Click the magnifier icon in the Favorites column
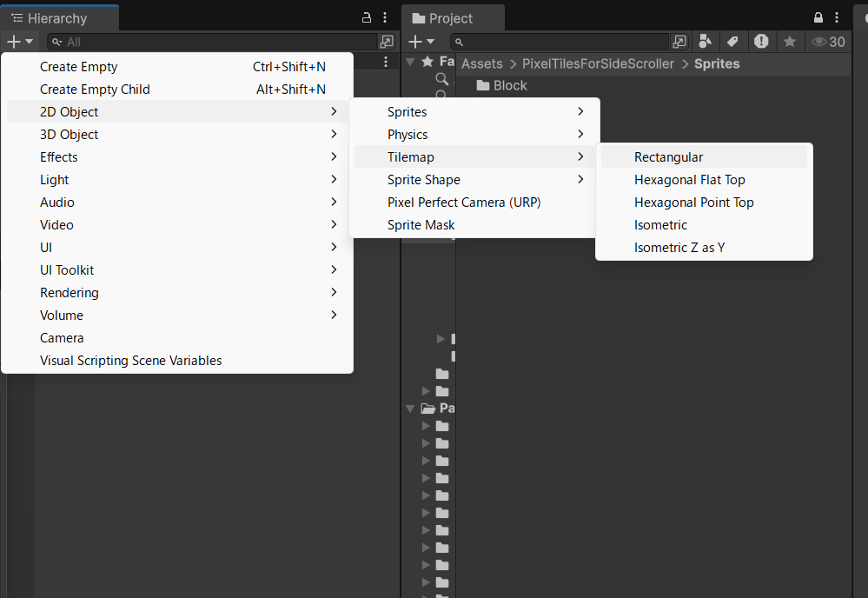The image size is (868, 598). (x=442, y=78)
